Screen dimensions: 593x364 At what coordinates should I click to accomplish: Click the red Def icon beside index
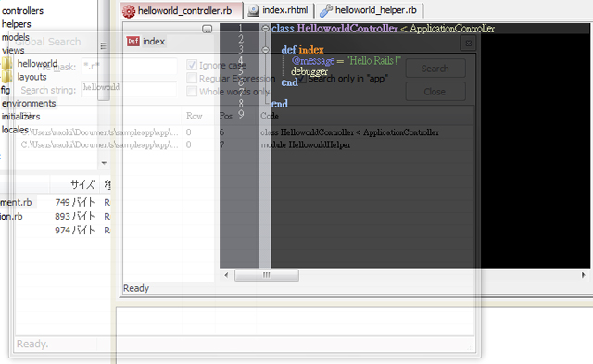[132, 41]
